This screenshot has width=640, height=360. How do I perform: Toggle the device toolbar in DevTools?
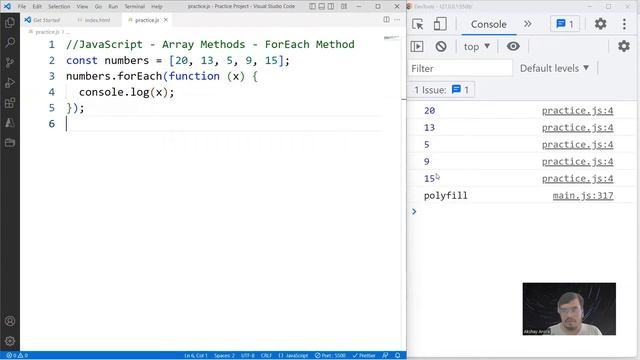pyautogui.click(x=440, y=24)
